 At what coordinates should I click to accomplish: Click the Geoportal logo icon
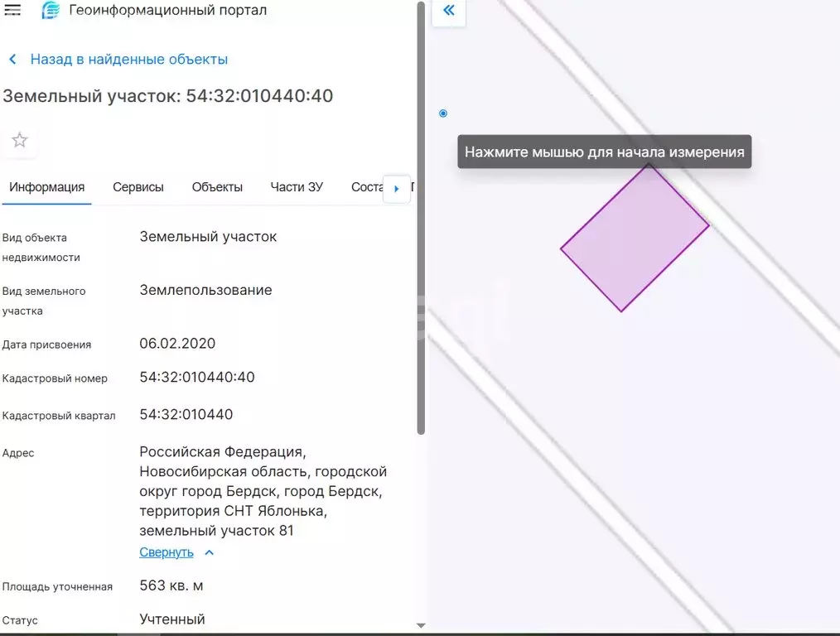tap(51, 10)
